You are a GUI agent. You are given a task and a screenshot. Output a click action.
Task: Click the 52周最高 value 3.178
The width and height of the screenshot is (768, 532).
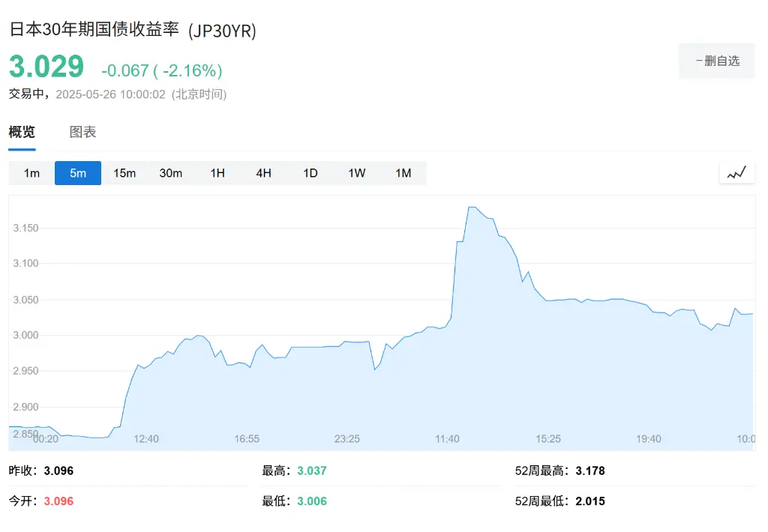[x=589, y=471]
